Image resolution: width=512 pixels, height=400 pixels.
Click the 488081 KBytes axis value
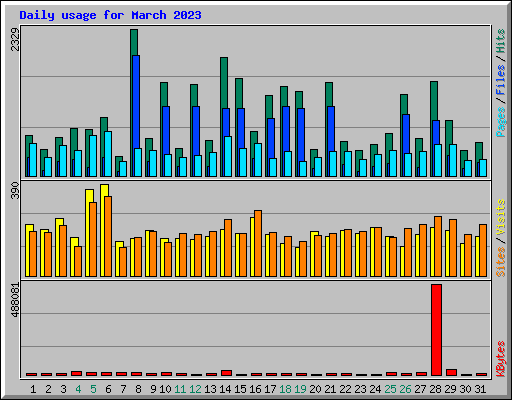pyautogui.click(x=15, y=300)
